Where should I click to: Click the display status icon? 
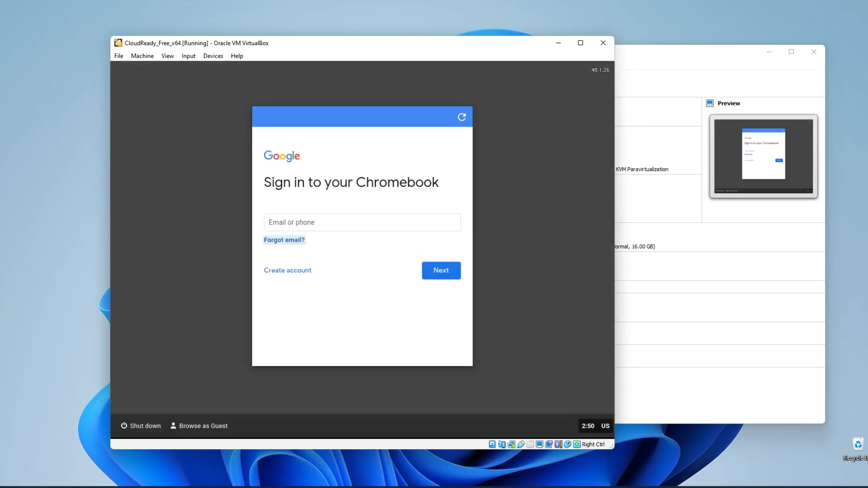tap(539, 444)
